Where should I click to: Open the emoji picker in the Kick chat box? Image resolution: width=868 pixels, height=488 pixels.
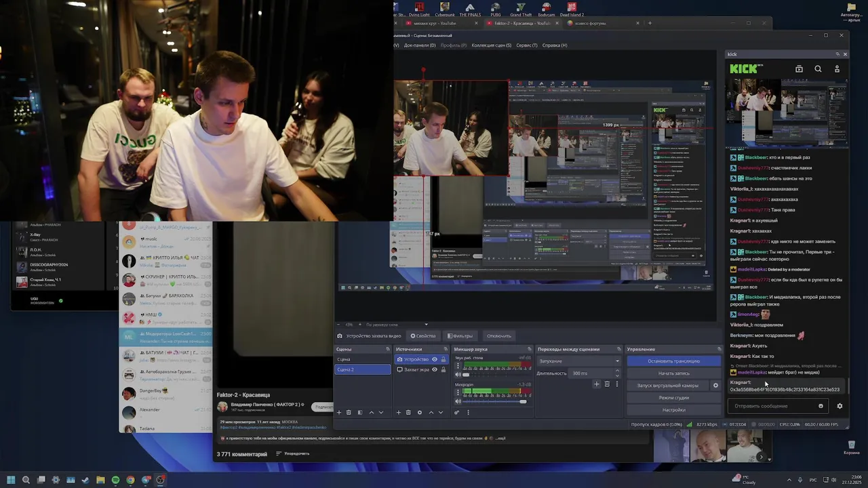(821, 406)
